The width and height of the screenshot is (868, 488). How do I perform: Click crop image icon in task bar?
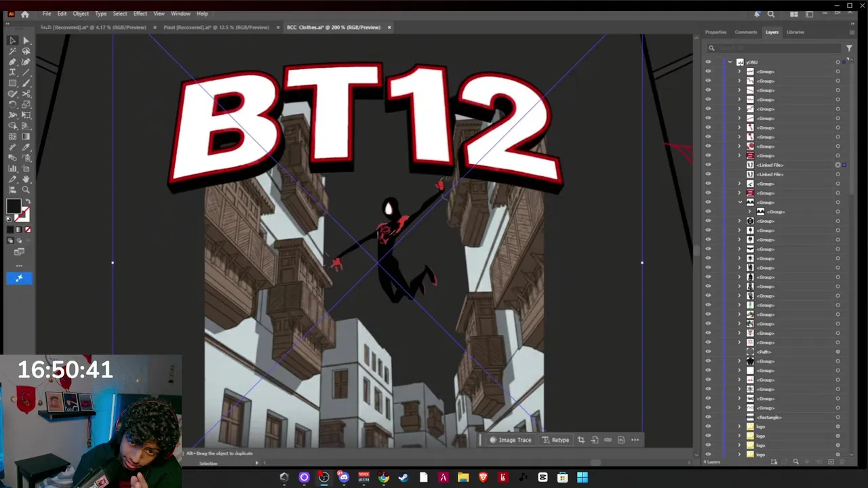pos(581,440)
